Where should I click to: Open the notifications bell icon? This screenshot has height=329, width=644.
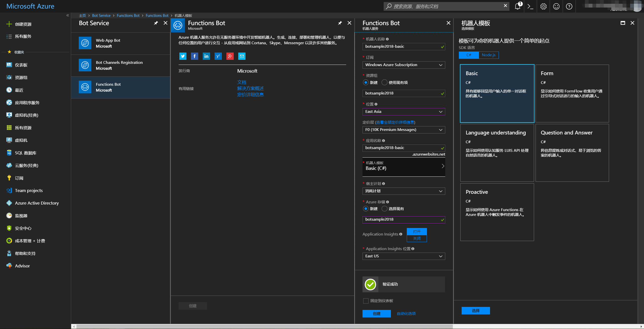coord(517,6)
